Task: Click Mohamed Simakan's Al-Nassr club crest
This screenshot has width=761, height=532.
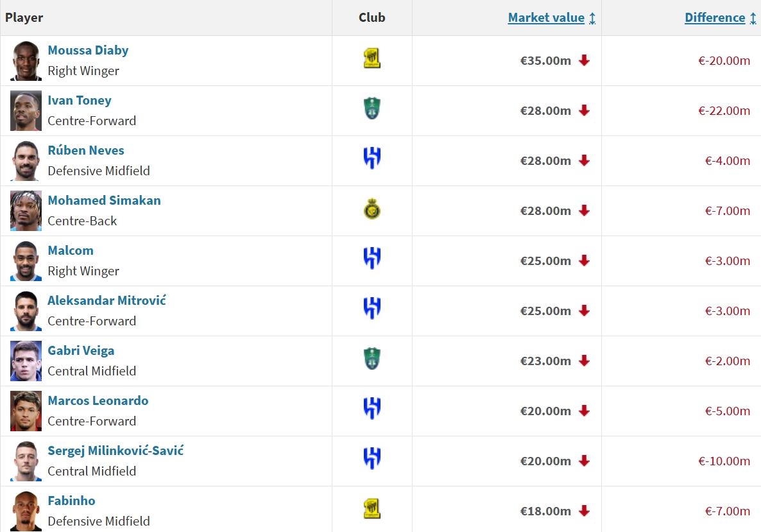Action: tap(372, 209)
